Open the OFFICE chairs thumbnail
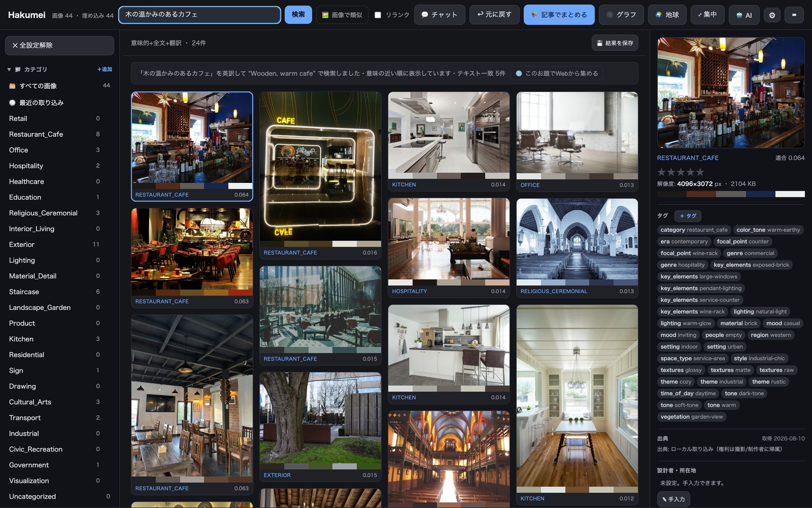The width and height of the screenshot is (812, 508). pyautogui.click(x=577, y=133)
